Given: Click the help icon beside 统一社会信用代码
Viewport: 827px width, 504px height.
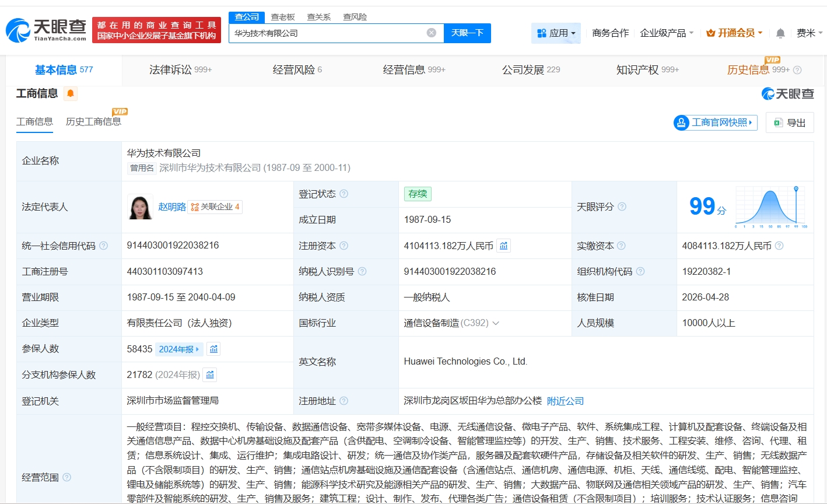Looking at the screenshot, I should 103,246.
